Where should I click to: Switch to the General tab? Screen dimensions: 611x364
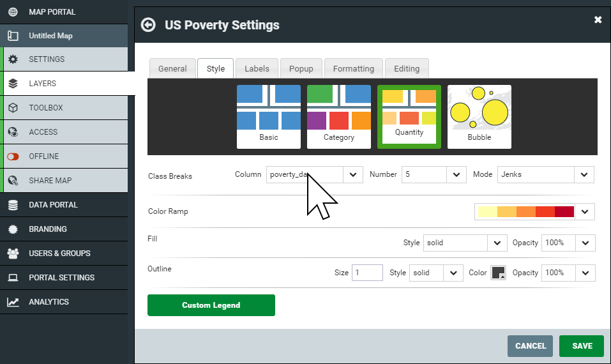[172, 68]
